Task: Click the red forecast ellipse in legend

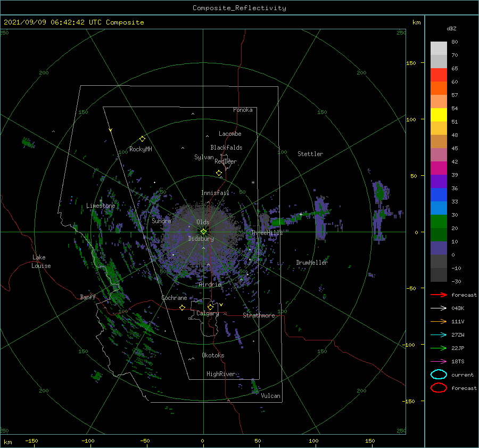Action: (439, 388)
